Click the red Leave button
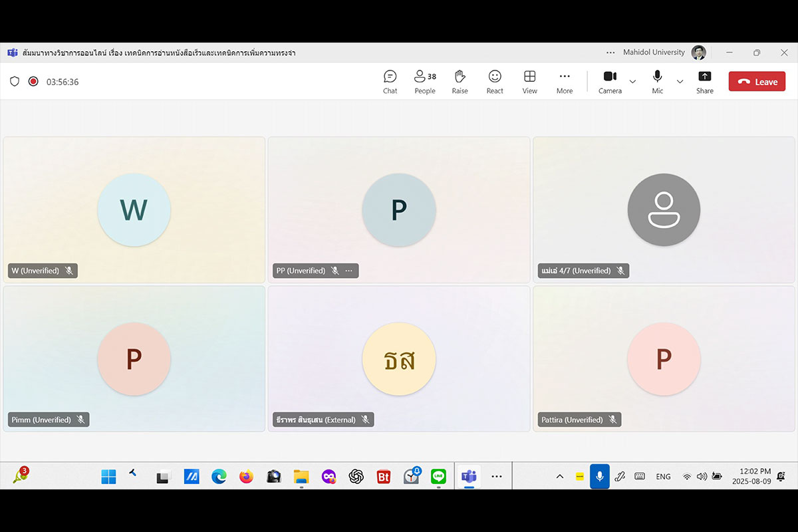The height and width of the screenshot is (532, 798). (x=757, y=82)
